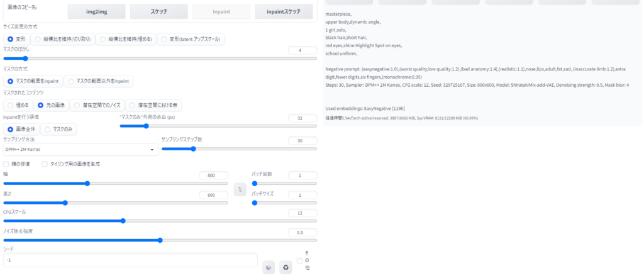Click the サンプリングステップ数 value field
Screen dimensions: 644x278
point(303,140)
